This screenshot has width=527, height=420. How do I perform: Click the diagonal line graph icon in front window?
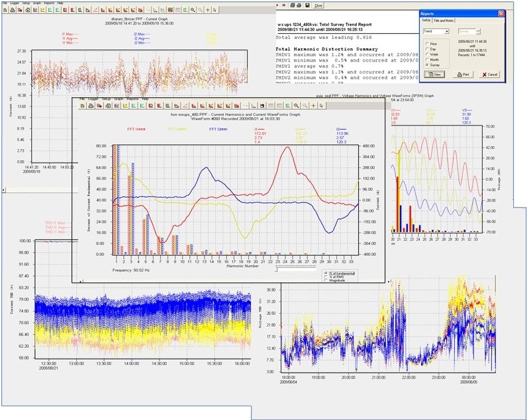click(x=185, y=106)
